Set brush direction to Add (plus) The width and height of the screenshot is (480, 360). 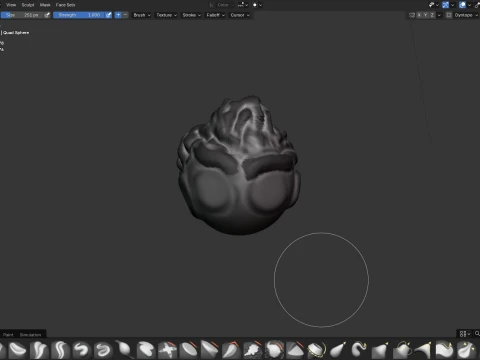[118, 15]
